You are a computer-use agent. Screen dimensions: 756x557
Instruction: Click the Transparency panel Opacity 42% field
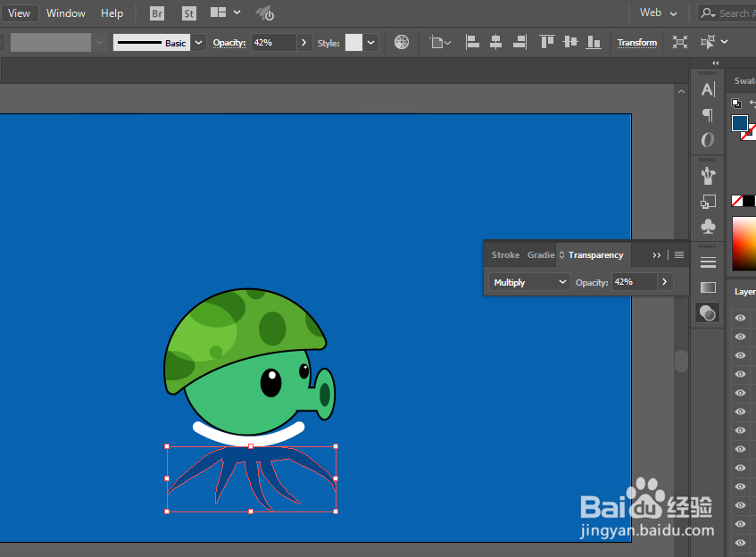tap(634, 282)
